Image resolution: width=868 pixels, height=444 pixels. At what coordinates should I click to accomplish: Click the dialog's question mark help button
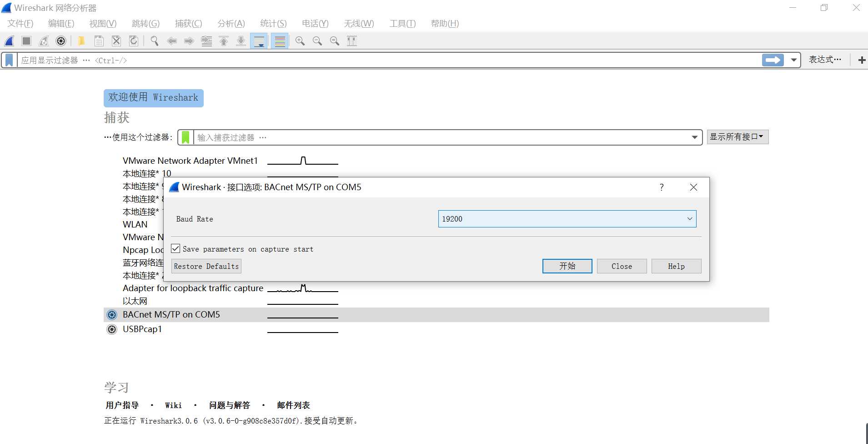662,187
